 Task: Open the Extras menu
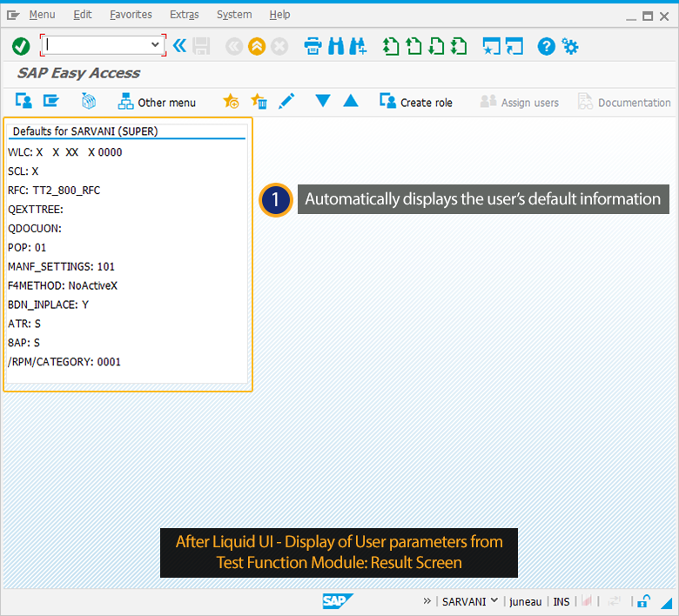click(184, 15)
